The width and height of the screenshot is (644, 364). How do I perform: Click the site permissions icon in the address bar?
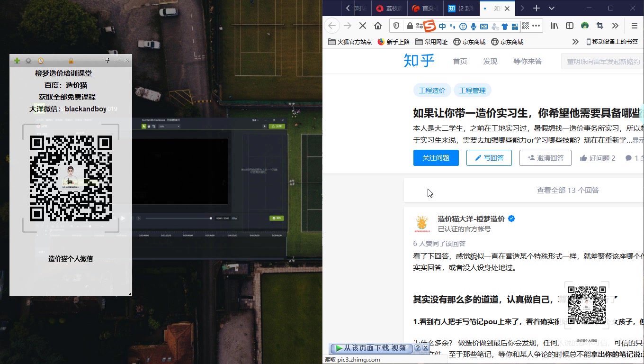[419, 26]
